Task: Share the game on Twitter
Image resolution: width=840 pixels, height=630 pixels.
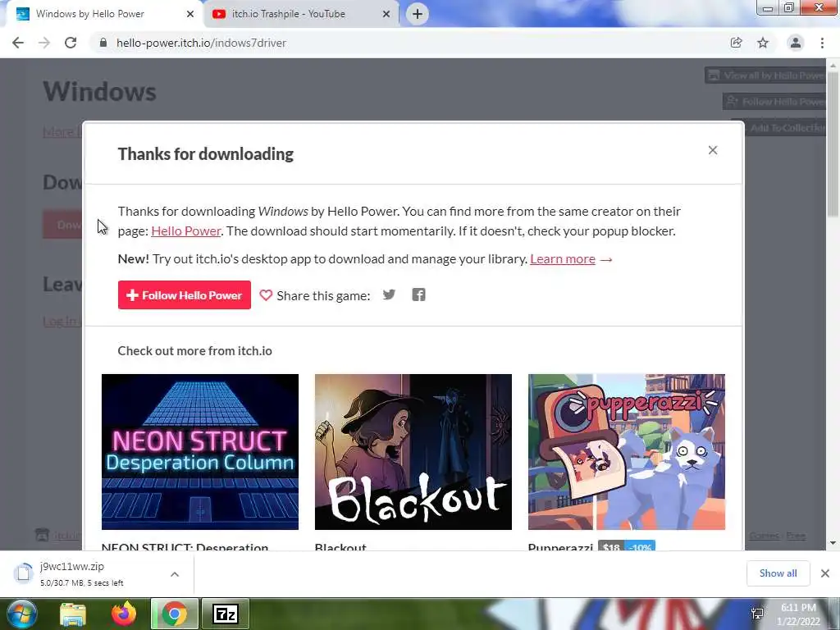Action: 389,294
